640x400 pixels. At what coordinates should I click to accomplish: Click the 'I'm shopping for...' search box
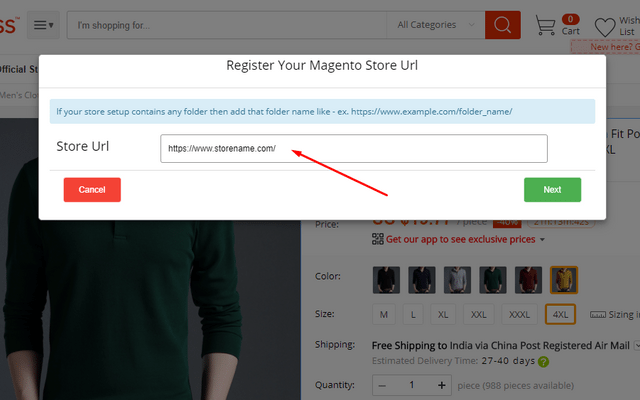pyautogui.click(x=227, y=25)
